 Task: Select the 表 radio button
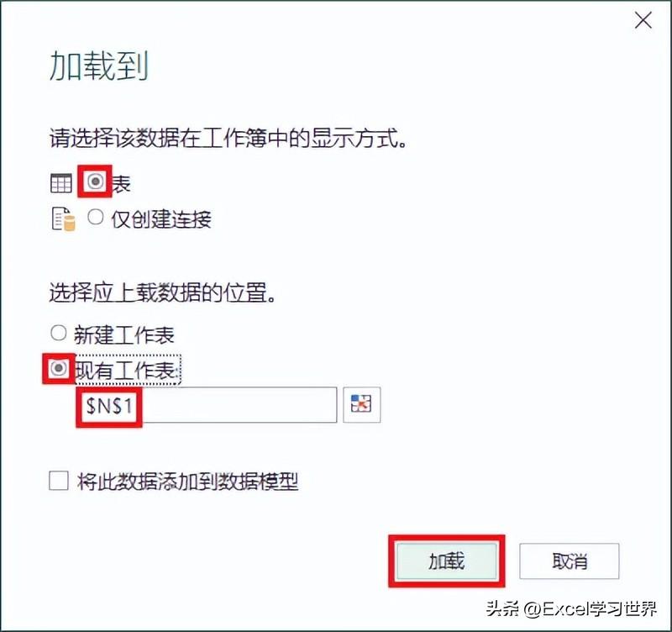[95, 182]
